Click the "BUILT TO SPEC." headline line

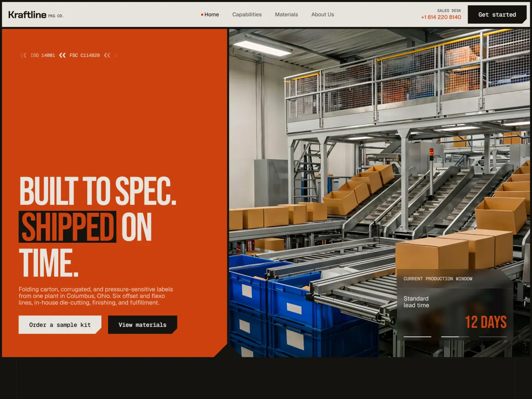98,191
